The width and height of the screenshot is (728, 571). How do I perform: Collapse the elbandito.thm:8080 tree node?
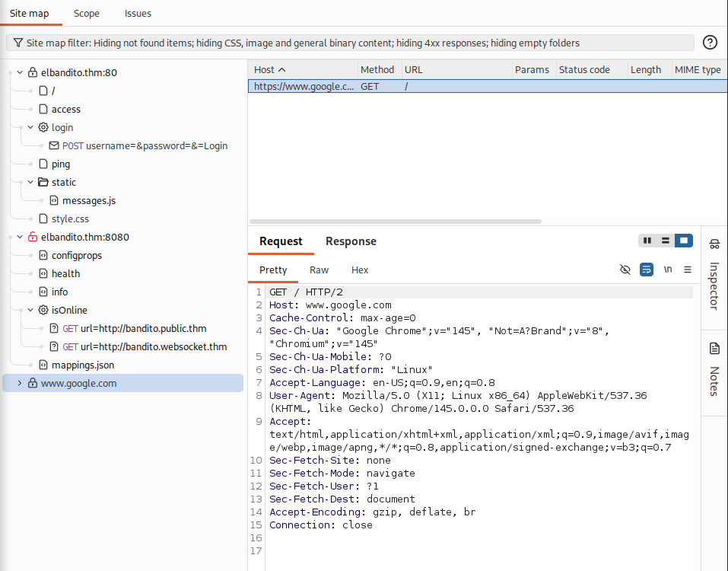pyautogui.click(x=20, y=237)
